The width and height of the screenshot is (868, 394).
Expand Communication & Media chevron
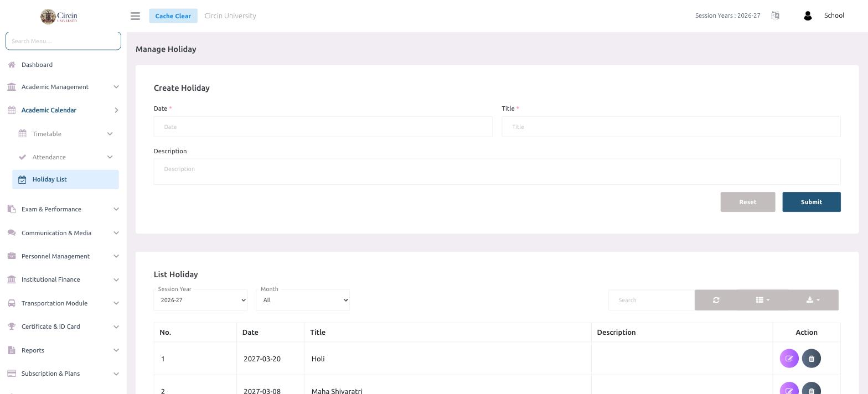point(116,233)
